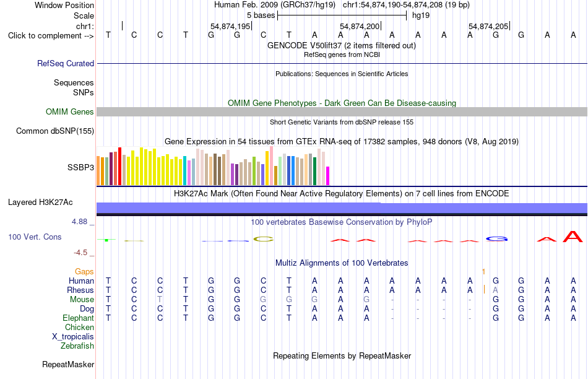
Task: Click the RepeatMasker track label
Action: 68,364
